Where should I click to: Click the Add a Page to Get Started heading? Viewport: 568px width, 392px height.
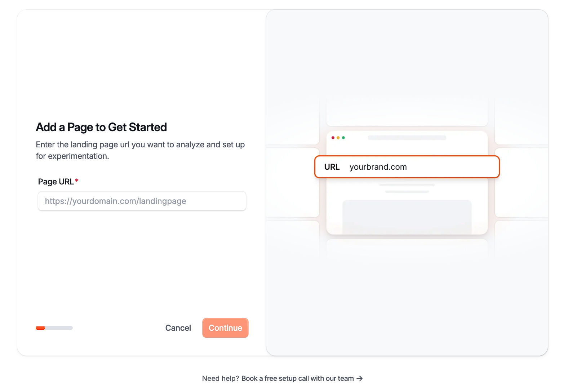pos(101,127)
